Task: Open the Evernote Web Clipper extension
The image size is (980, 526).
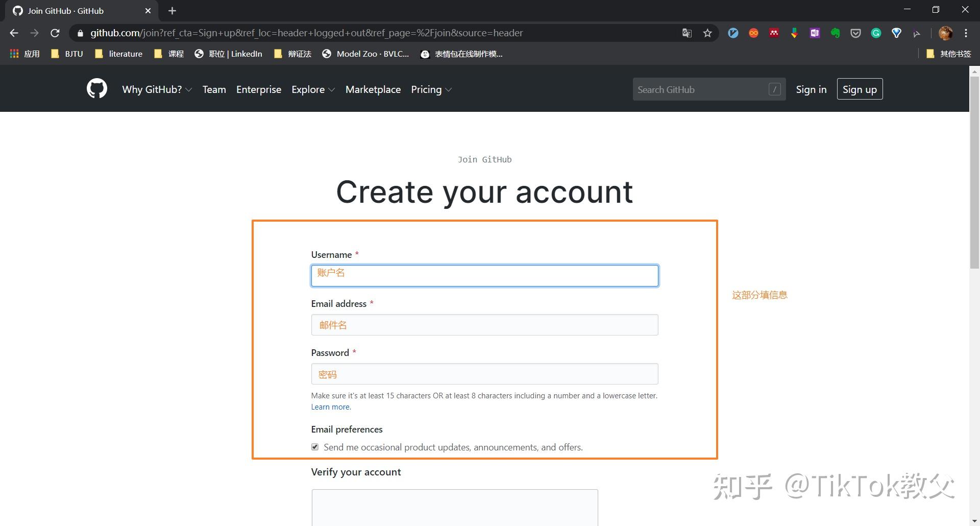Action: pyautogui.click(x=835, y=33)
